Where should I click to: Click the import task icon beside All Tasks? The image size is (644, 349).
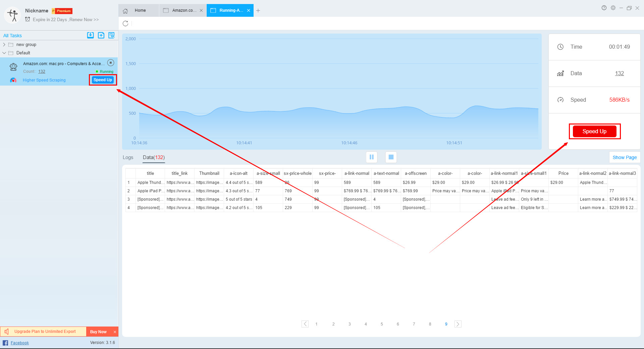pos(90,35)
